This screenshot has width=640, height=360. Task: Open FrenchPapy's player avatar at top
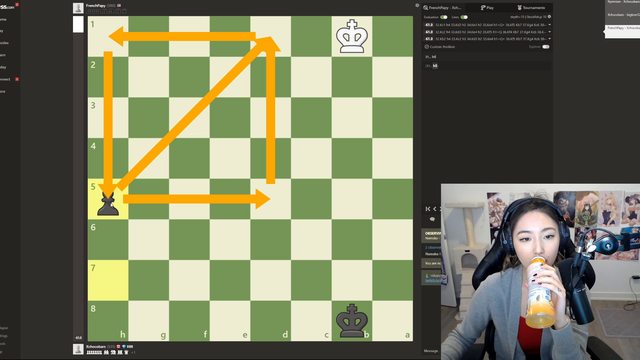78,8
